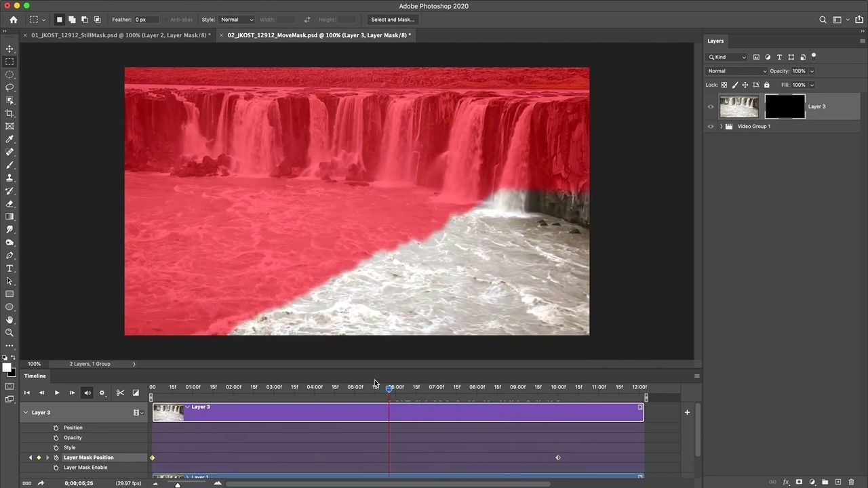Click the Select and Mask button

393,20
